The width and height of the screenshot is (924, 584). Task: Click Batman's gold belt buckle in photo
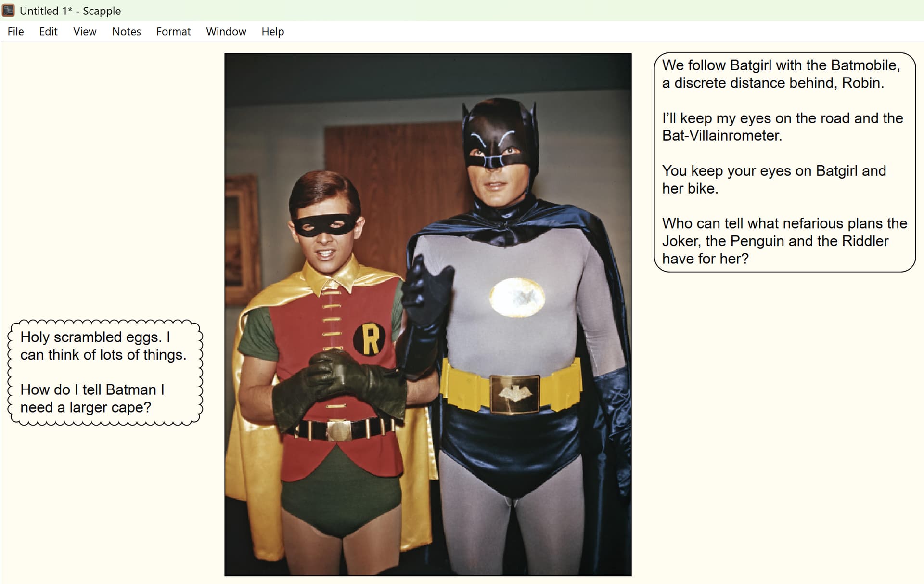[514, 394]
